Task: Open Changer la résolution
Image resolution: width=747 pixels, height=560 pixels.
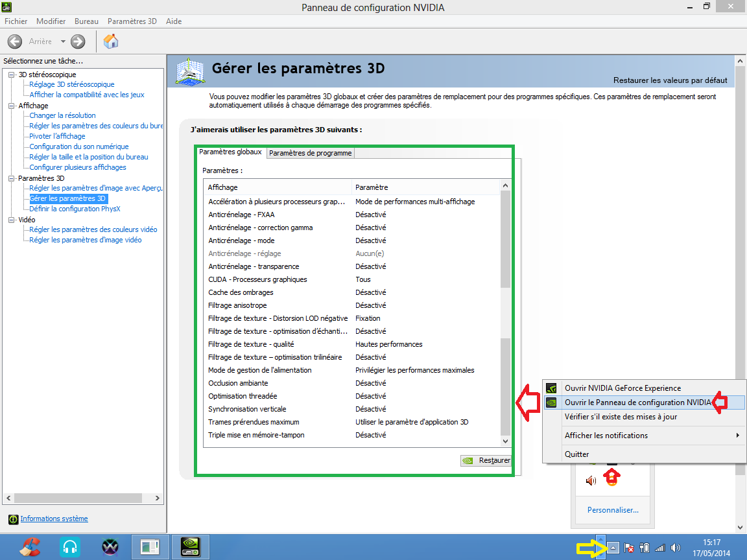Action: [62, 115]
